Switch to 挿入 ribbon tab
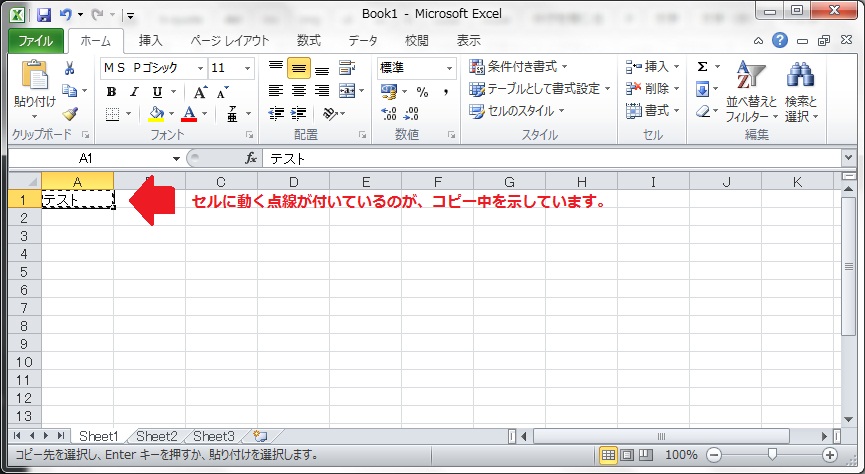The width and height of the screenshot is (865, 474). click(x=150, y=41)
